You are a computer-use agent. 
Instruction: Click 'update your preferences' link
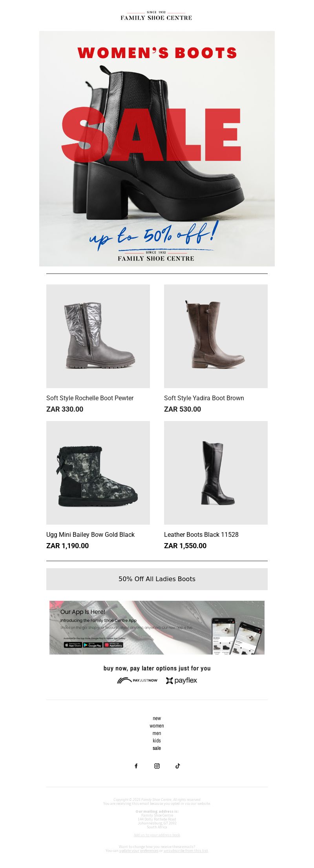pyautogui.click(x=139, y=851)
